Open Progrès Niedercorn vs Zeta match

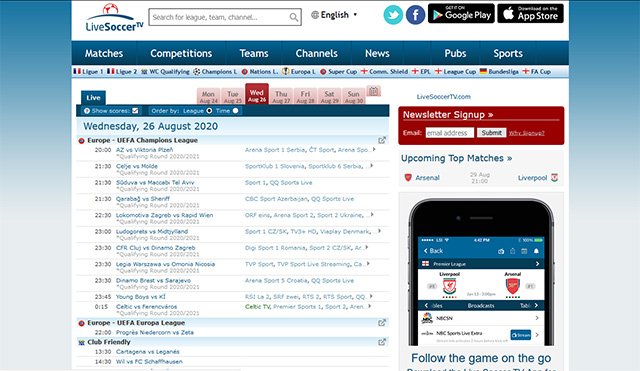pos(155,333)
